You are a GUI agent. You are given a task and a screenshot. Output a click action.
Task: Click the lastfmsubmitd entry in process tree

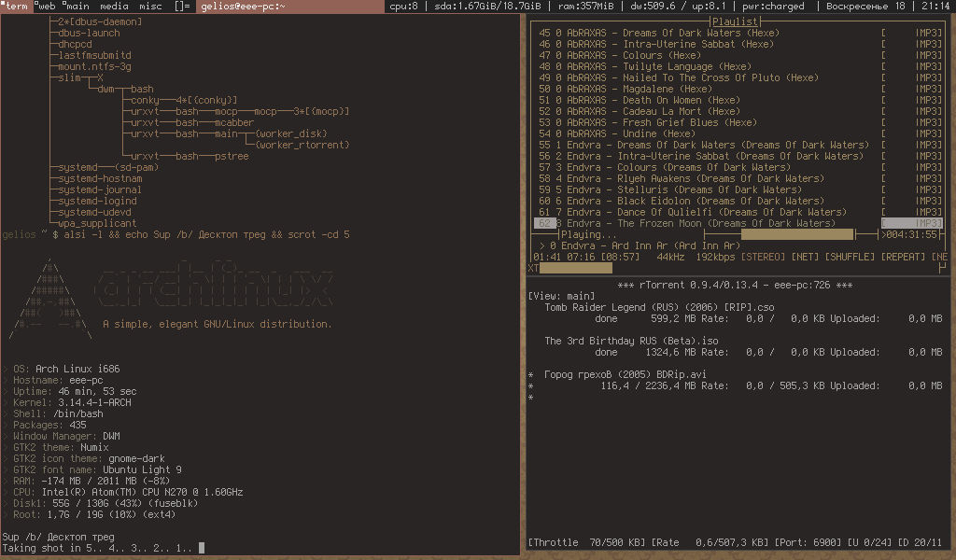coord(94,55)
